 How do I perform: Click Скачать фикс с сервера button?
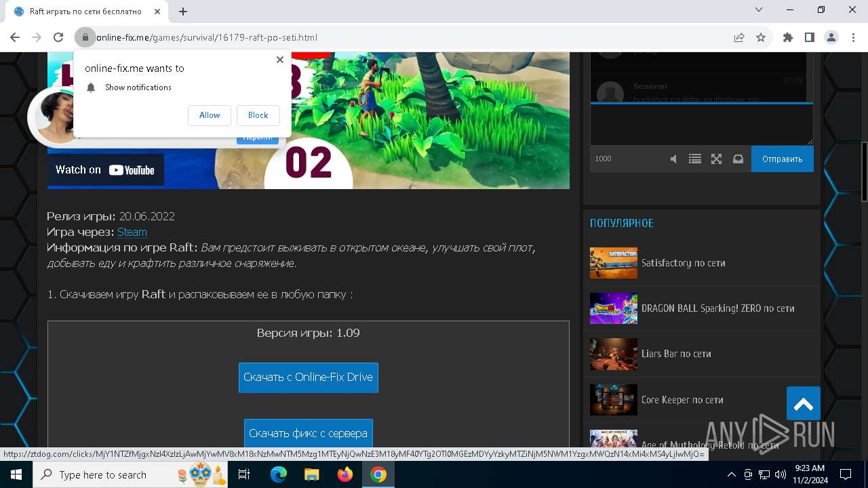pos(309,433)
